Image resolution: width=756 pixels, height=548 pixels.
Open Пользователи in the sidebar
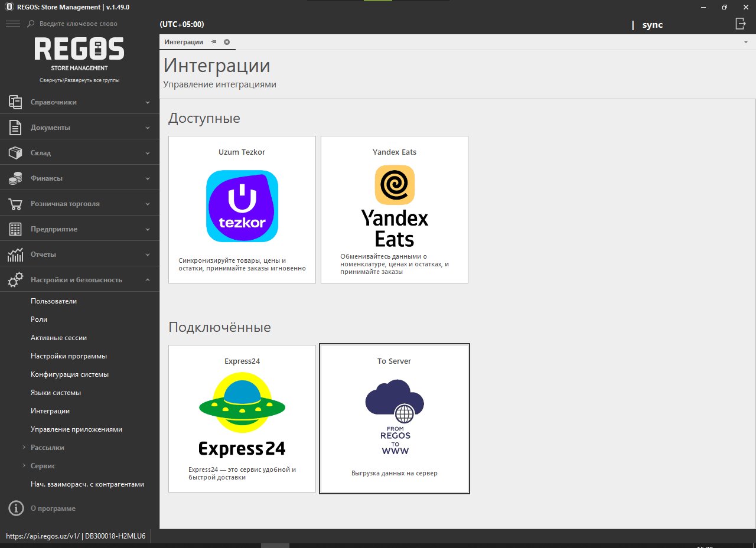[54, 301]
